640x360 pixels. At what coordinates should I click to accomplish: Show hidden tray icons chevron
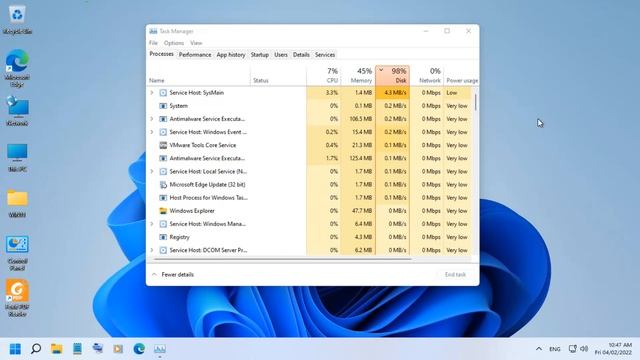pyautogui.click(x=539, y=349)
